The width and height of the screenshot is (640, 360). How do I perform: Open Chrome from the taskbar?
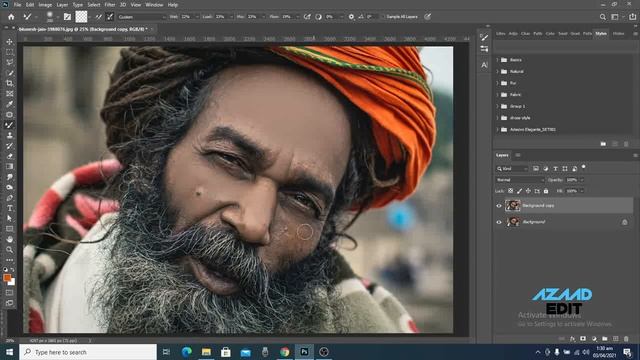coord(284,351)
